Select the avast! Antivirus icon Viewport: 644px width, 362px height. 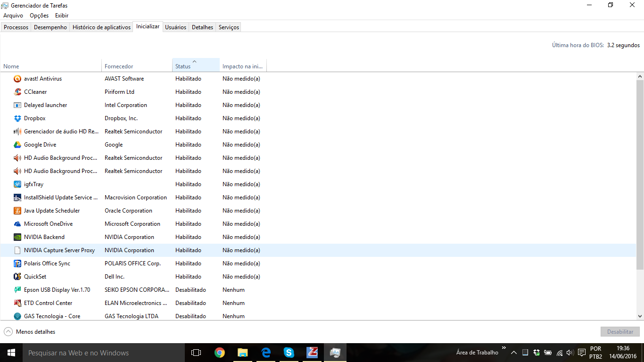(x=17, y=79)
